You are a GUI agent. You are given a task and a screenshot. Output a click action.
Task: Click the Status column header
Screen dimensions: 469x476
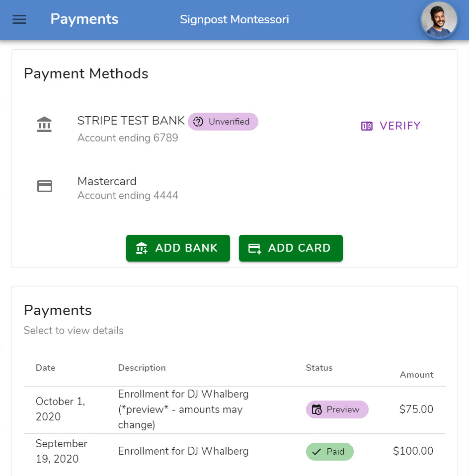[319, 368]
